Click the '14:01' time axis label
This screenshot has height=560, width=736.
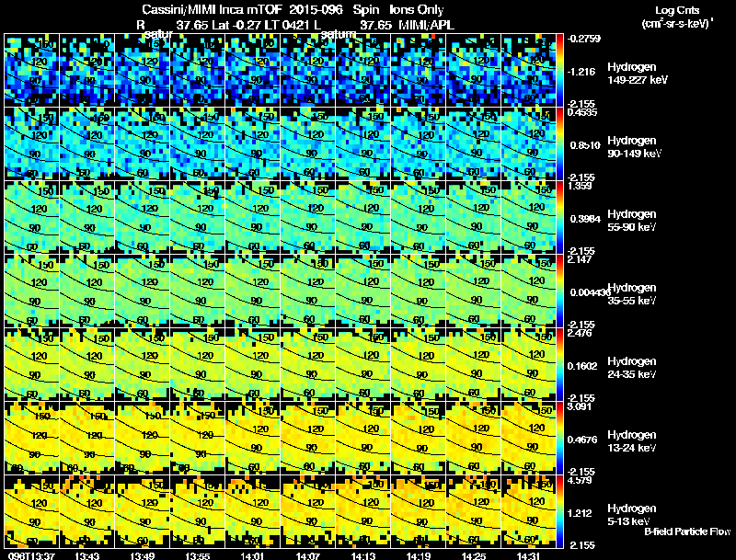(x=252, y=555)
